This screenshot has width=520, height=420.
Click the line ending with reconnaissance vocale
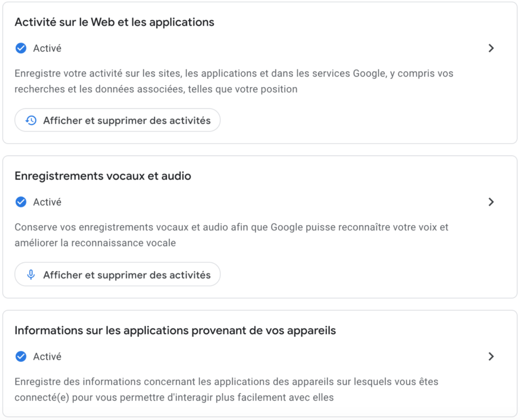click(x=95, y=243)
